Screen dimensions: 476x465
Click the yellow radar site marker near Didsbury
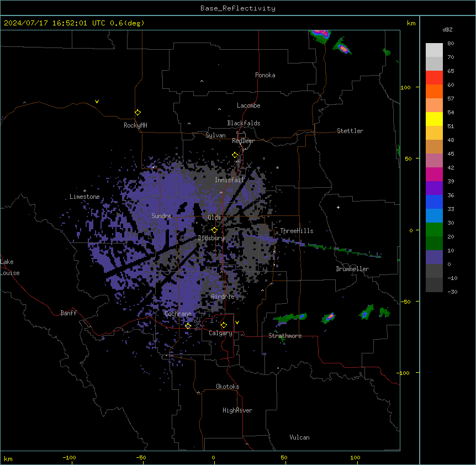coord(214,230)
